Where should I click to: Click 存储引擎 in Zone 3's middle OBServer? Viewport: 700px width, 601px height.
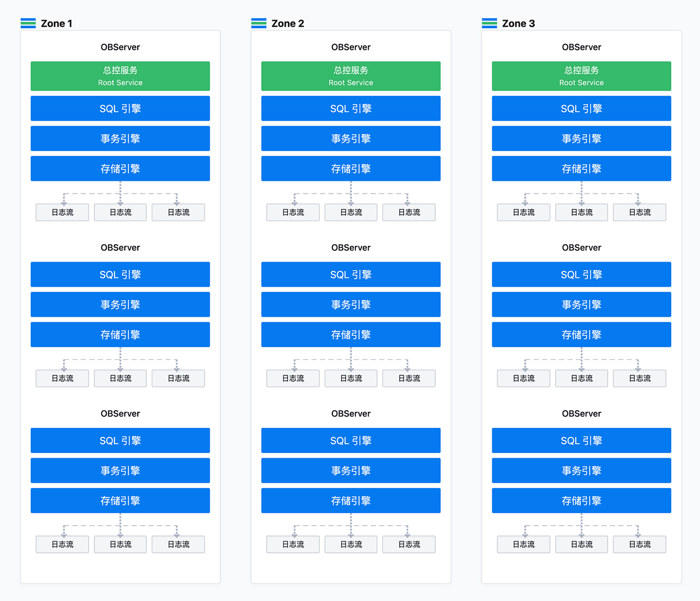[582, 335]
